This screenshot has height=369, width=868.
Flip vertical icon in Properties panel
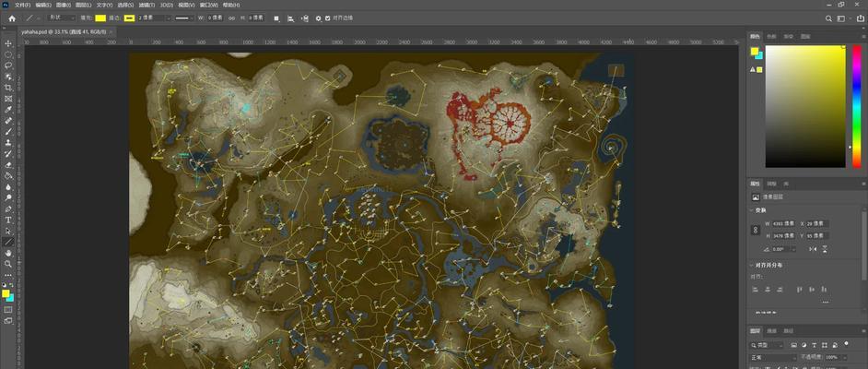coord(825,250)
